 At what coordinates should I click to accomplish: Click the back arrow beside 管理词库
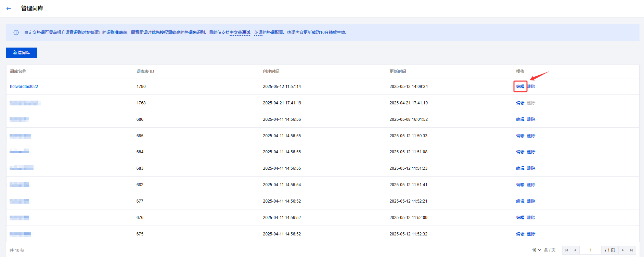(9, 9)
